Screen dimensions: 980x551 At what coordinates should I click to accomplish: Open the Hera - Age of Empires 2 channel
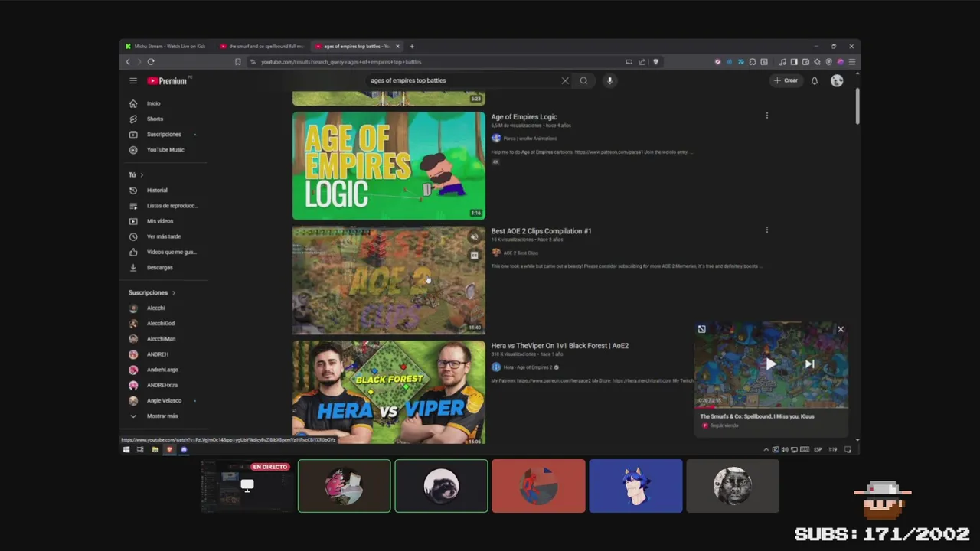point(528,367)
